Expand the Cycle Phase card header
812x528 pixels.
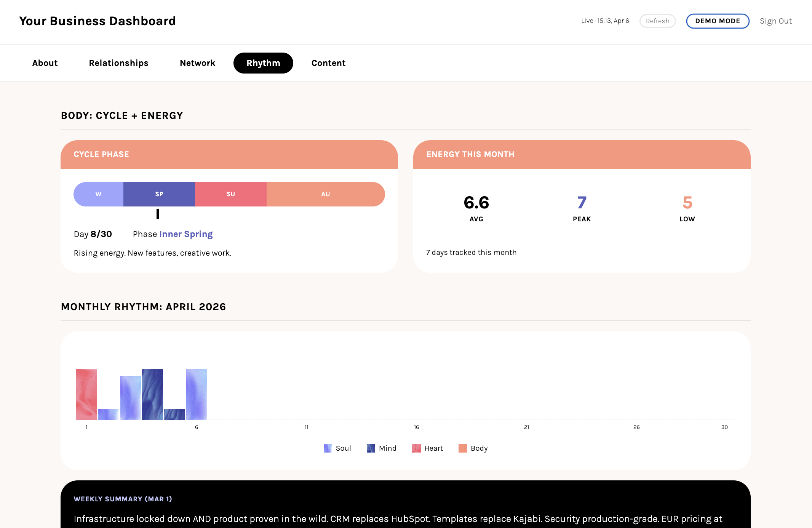click(x=101, y=154)
